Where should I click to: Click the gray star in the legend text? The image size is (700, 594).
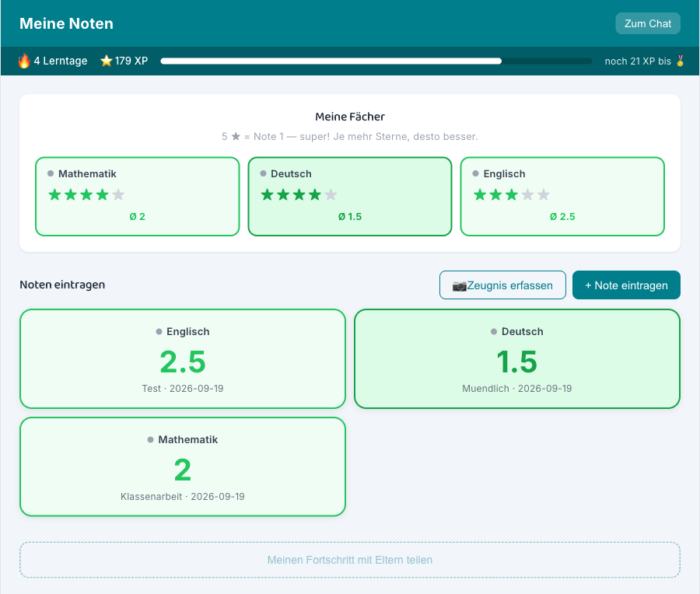236,137
